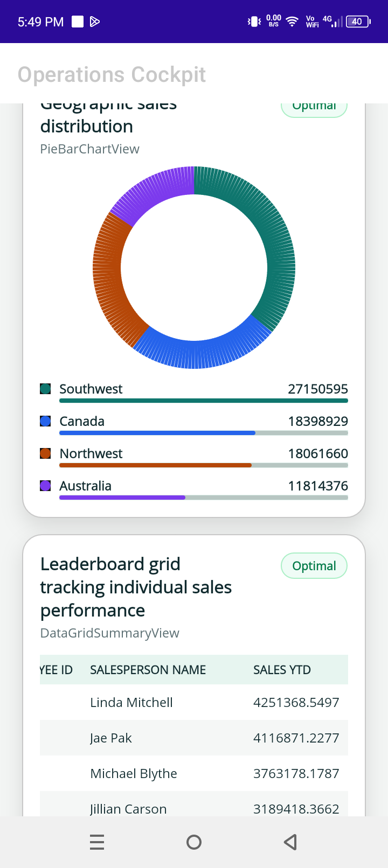Tap sales value 3763178.1787
The height and width of the screenshot is (868, 388).
click(x=296, y=773)
